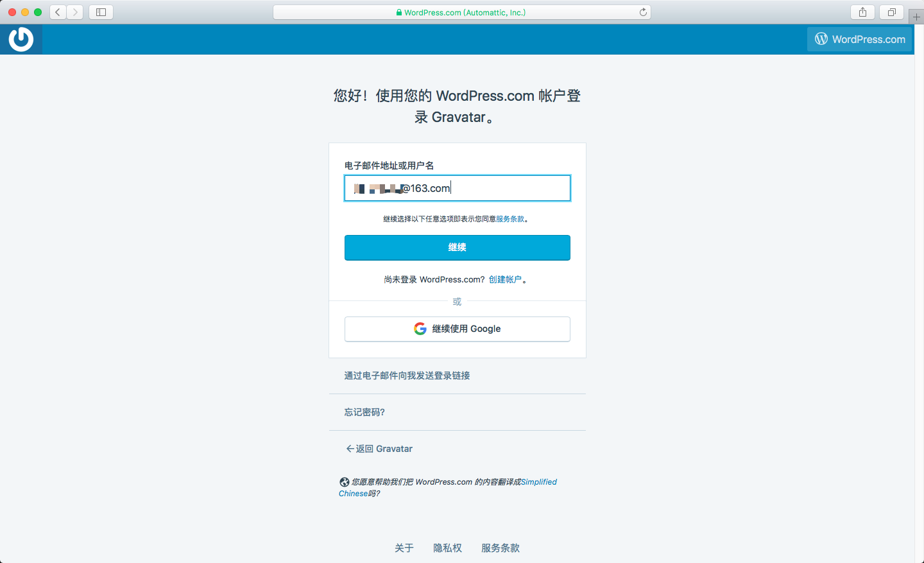Open the 关于 footer link

[404, 548]
